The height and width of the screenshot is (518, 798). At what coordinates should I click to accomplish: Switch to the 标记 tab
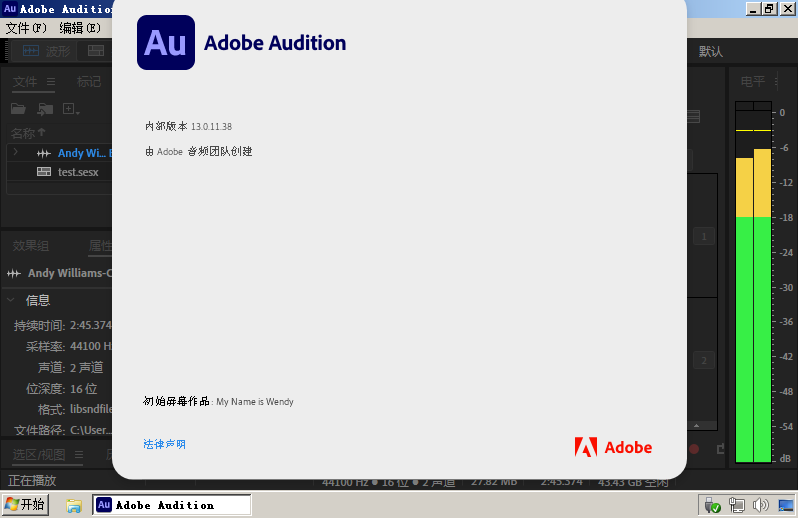89,81
